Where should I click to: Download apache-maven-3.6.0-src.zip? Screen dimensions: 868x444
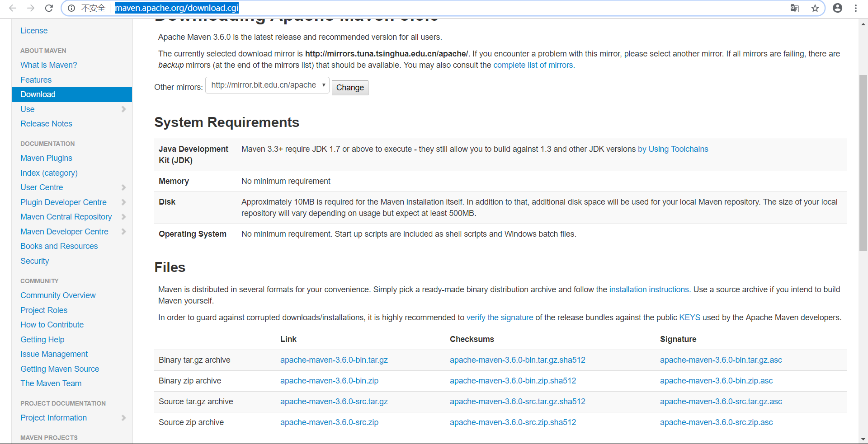pos(330,422)
